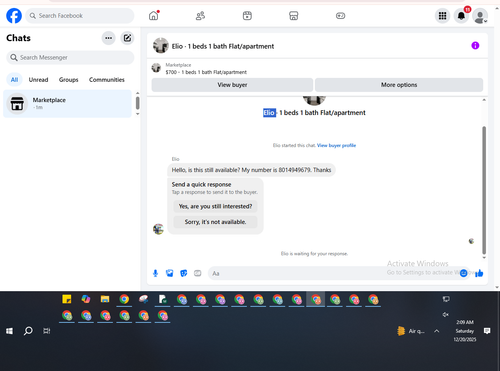Open the Marketplace chat in the list
Screen dimensions: 500x371
tap(67, 103)
